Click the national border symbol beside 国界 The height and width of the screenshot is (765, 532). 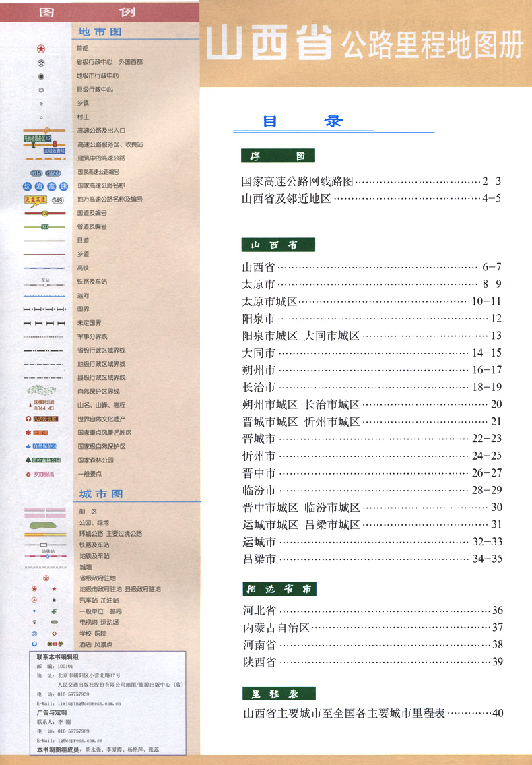click(44, 309)
